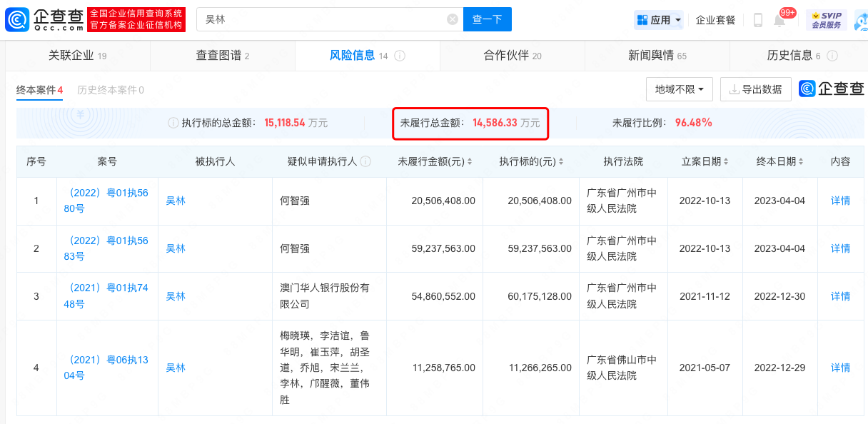Switch to the 关联企业 tab
This screenshot has width=868, height=424.
click(77, 56)
